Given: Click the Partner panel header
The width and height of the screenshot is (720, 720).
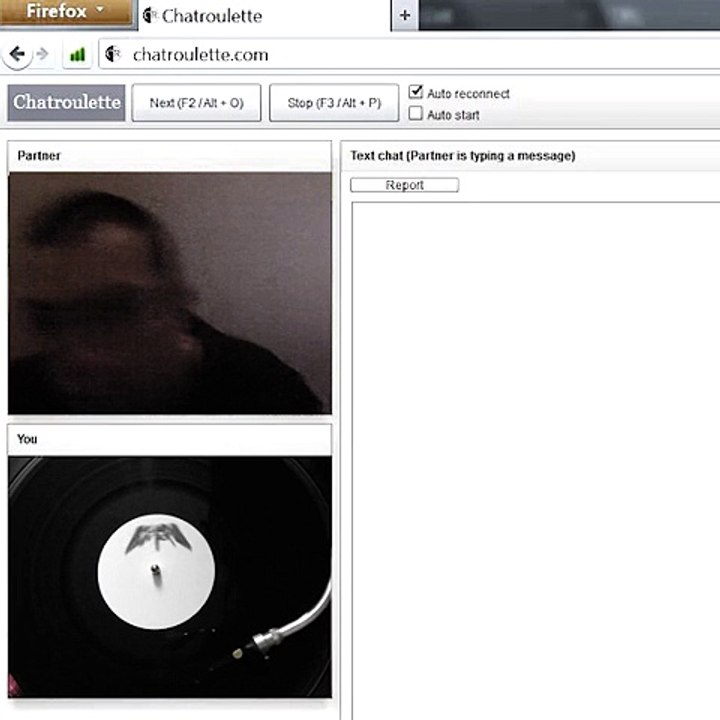Looking at the screenshot, I should [x=169, y=156].
